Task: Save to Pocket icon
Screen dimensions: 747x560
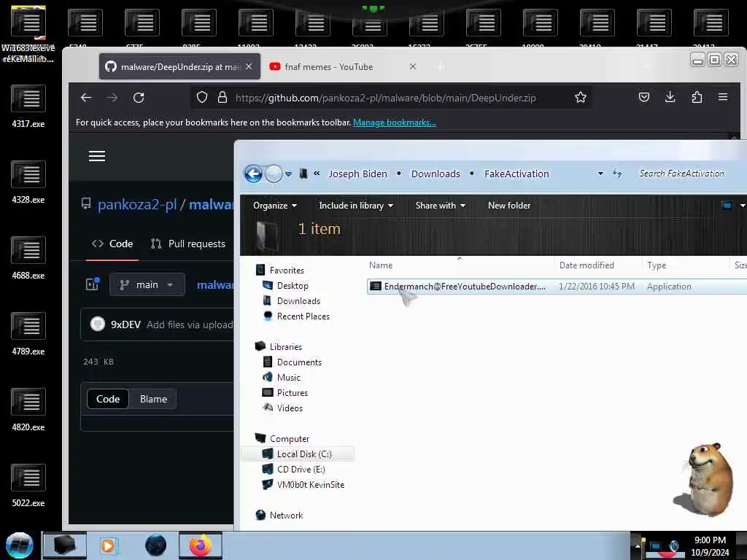Action: pyautogui.click(x=643, y=97)
